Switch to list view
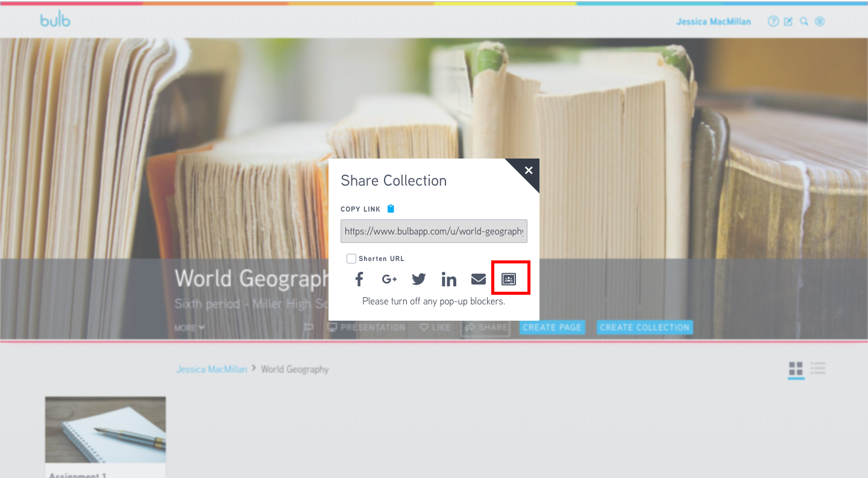868x478 pixels. point(818,368)
